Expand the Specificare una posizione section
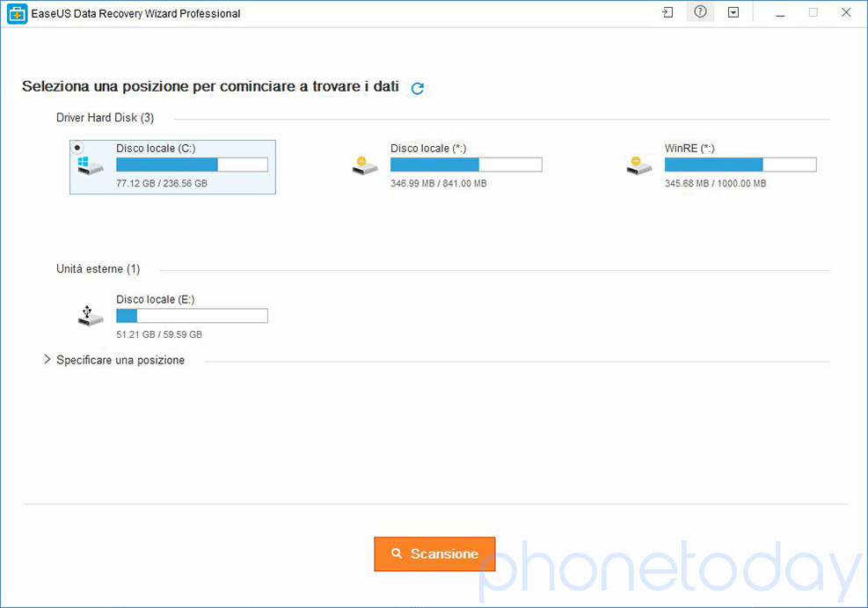This screenshot has width=868, height=608. pos(47,360)
